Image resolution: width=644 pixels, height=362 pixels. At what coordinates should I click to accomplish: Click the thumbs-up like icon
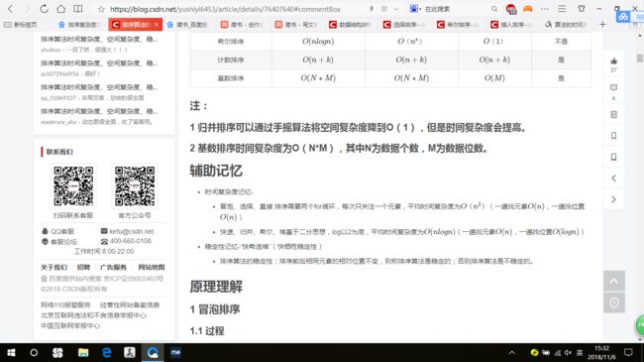613,60
